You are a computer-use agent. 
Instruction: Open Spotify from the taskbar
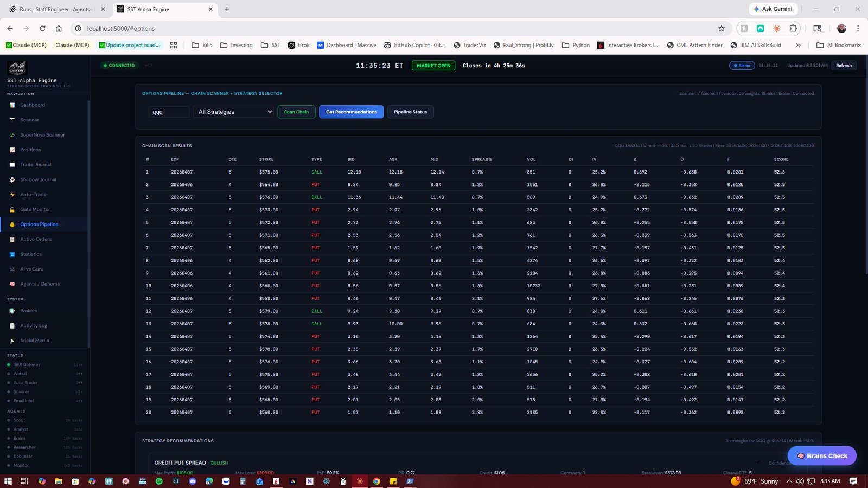click(x=159, y=481)
